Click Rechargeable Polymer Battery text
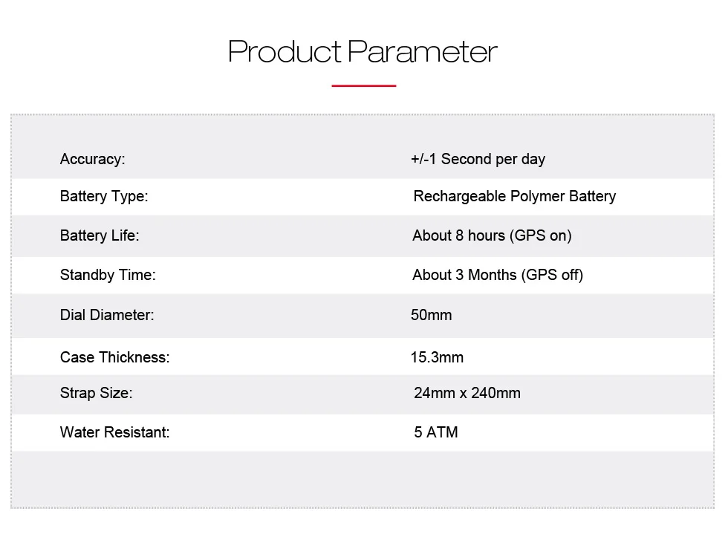The image size is (728, 560). pos(514,196)
